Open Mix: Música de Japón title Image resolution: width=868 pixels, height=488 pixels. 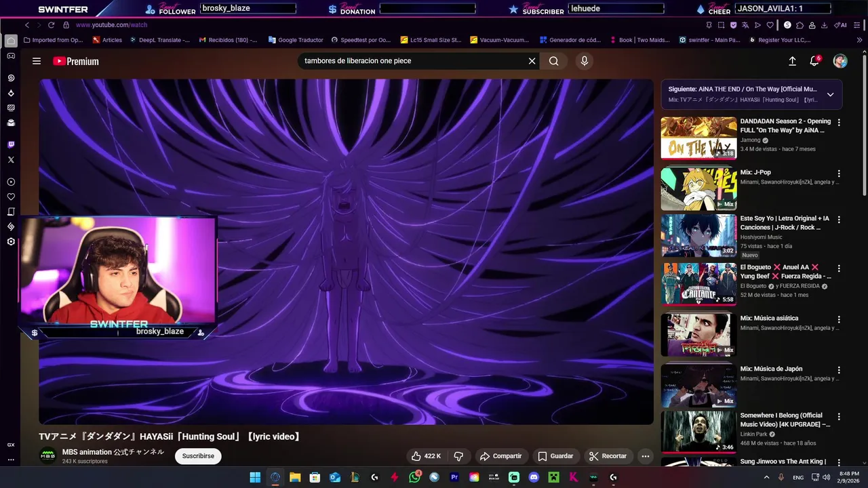click(771, 369)
